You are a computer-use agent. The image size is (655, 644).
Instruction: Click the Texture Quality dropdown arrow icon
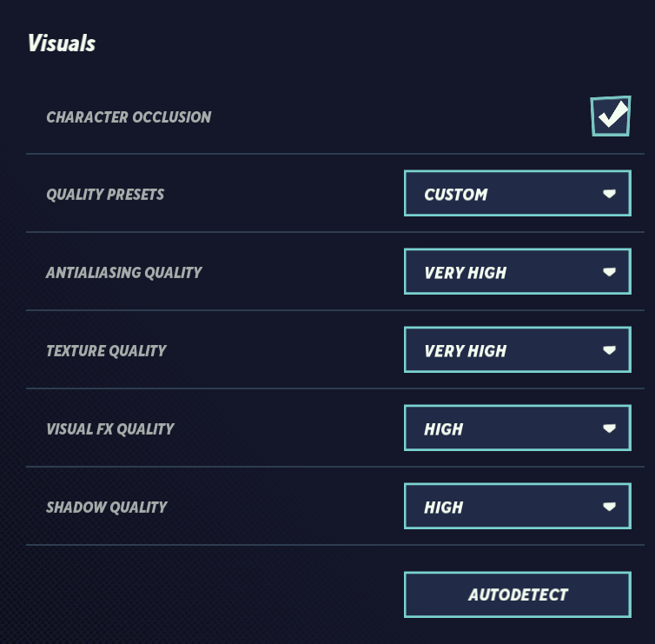point(610,350)
